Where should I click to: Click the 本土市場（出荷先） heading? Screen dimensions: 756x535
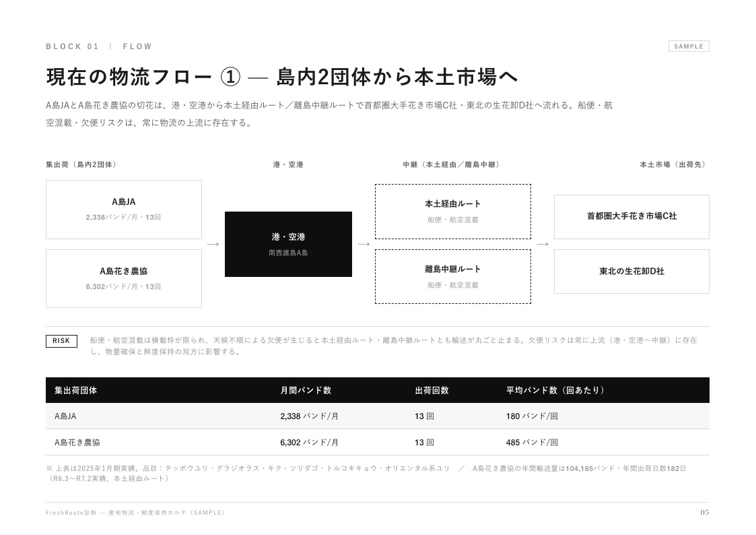[674, 164]
